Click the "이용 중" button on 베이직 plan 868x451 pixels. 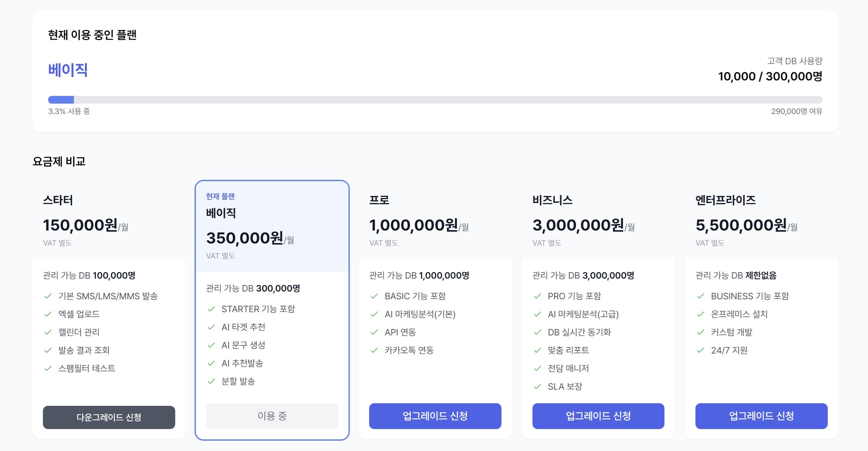tap(272, 416)
